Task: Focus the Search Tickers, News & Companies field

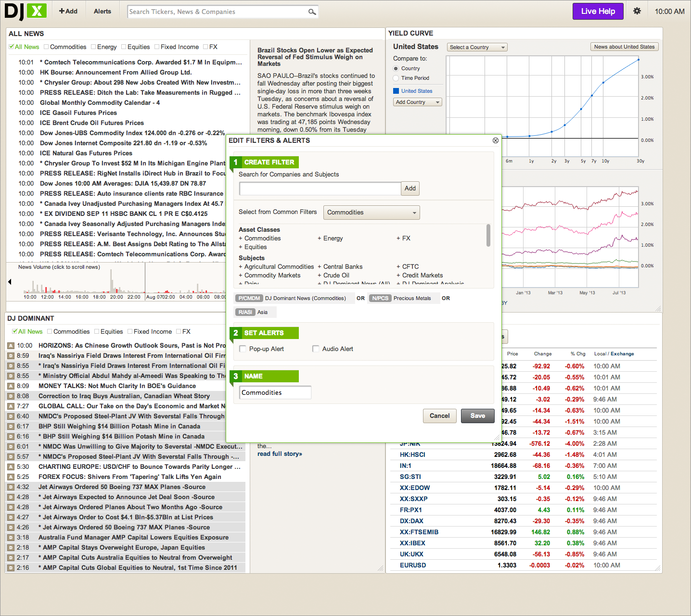Action: click(x=218, y=12)
